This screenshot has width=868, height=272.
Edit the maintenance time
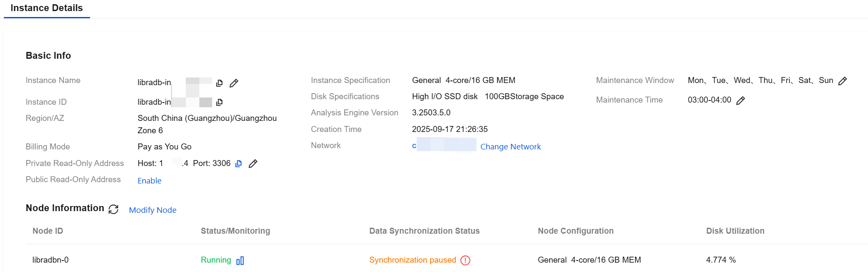(740, 100)
